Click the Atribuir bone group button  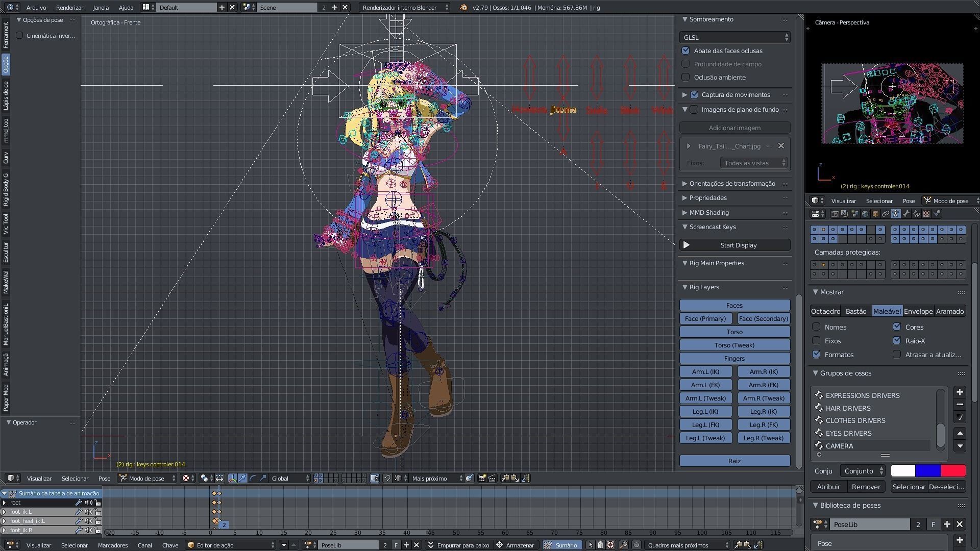tap(828, 486)
